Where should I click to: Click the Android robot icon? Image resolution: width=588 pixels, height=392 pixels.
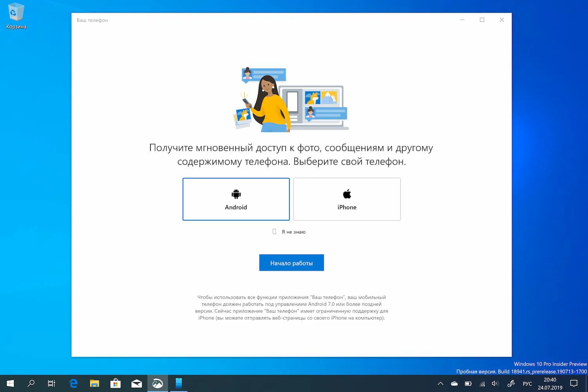[x=236, y=193]
